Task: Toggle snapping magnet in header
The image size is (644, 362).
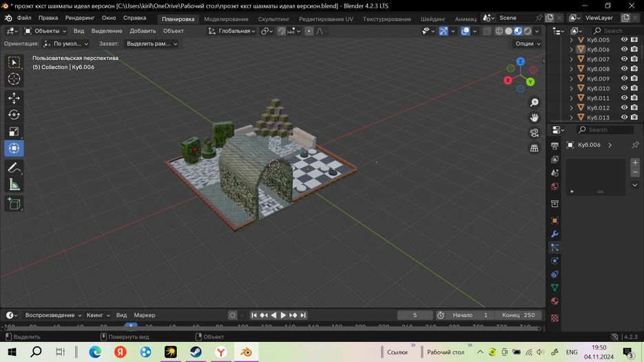Action: pyautogui.click(x=281, y=31)
